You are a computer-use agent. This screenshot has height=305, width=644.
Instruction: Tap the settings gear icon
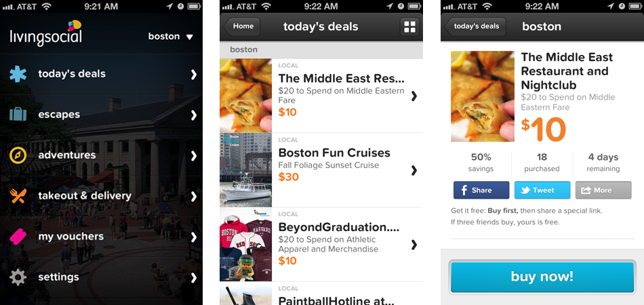pyautogui.click(x=18, y=277)
